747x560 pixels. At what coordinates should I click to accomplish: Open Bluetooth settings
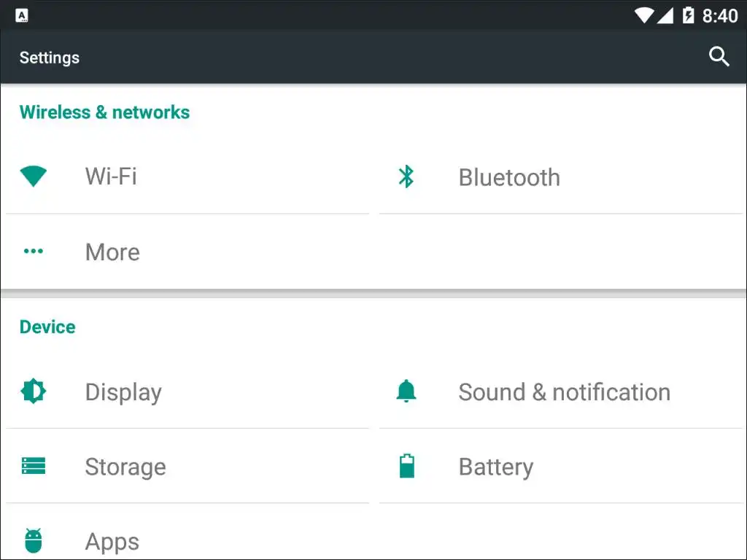[509, 177]
